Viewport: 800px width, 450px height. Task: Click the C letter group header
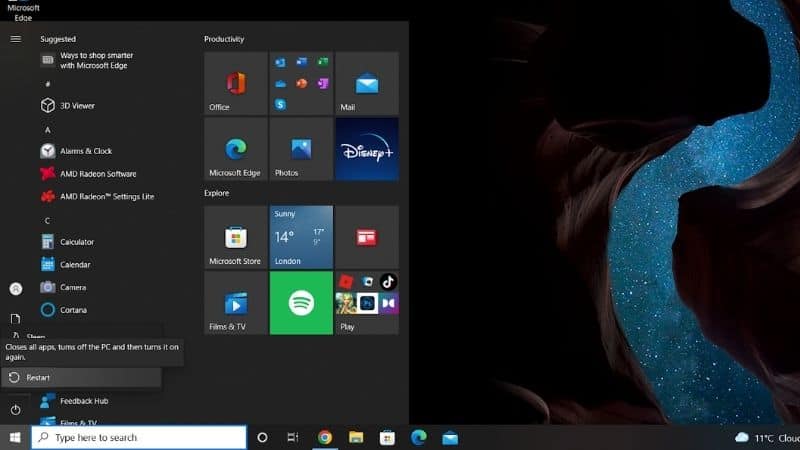pyautogui.click(x=47, y=221)
